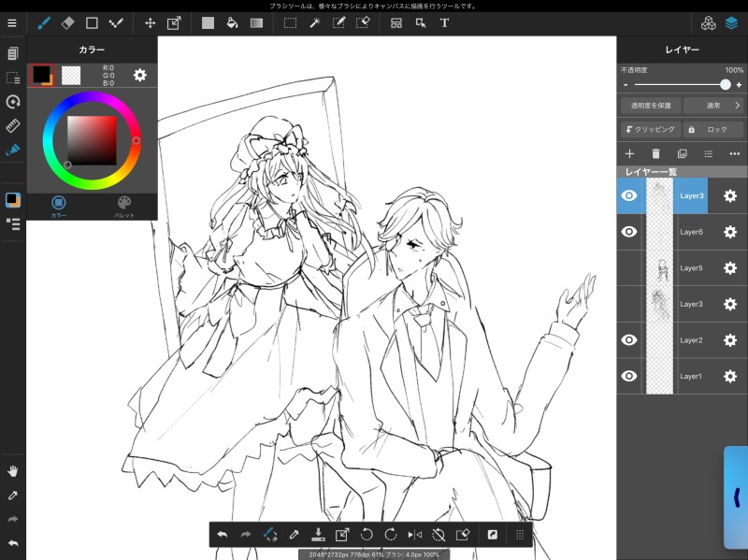748x560 pixels.
Task: Open the hamburger main menu
Action: click(12, 22)
